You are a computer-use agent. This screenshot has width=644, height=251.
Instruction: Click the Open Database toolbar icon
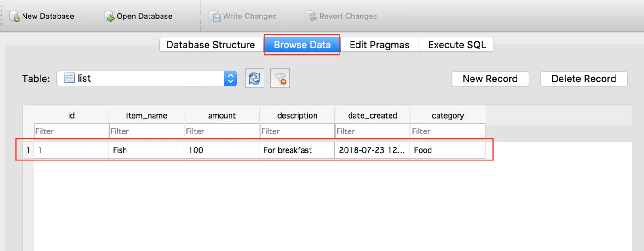[x=109, y=17]
